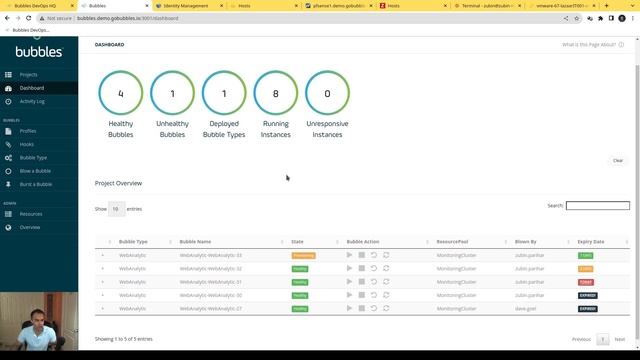Click the Healthy Bubbles count circle
640x360 pixels.
coord(121,93)
